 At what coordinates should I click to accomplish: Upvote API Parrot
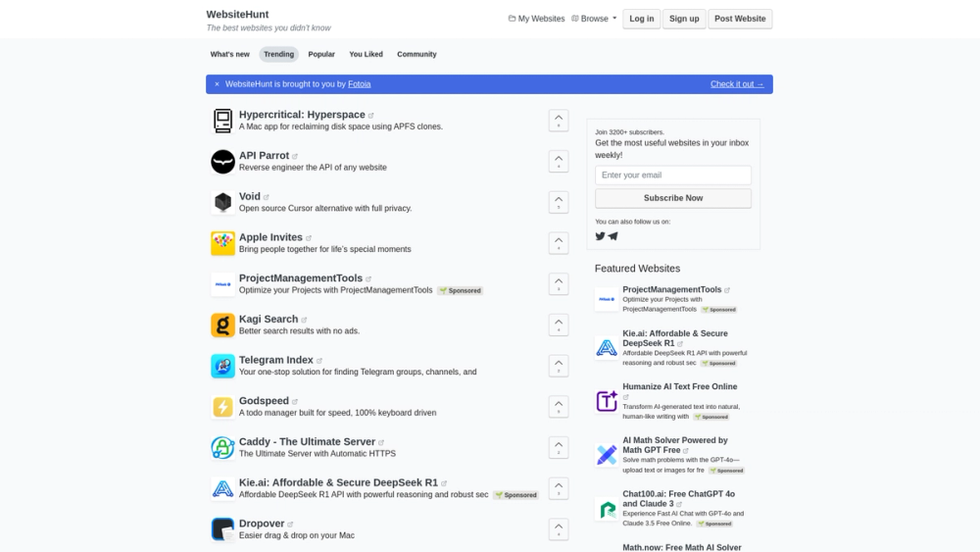(559, 162)
